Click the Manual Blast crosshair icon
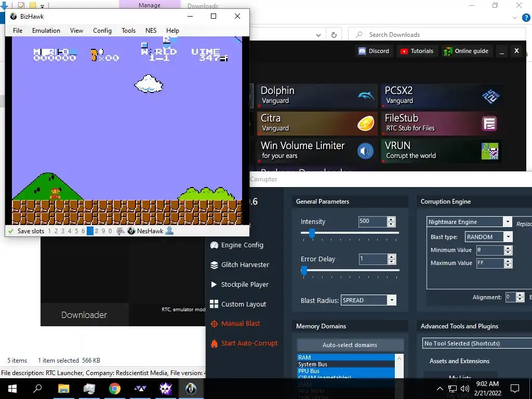This screenshot has height=399, width=532. point(214,324)
